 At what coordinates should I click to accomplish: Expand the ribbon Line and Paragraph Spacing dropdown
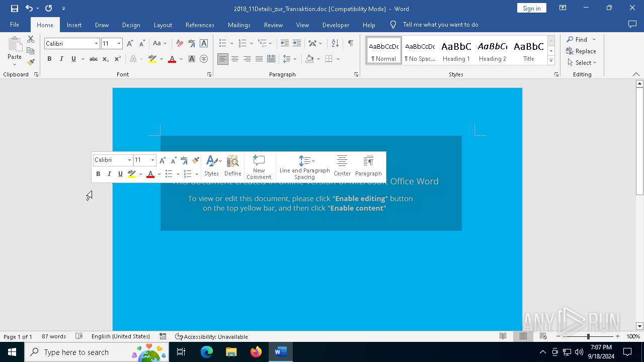tap(295, 59)
